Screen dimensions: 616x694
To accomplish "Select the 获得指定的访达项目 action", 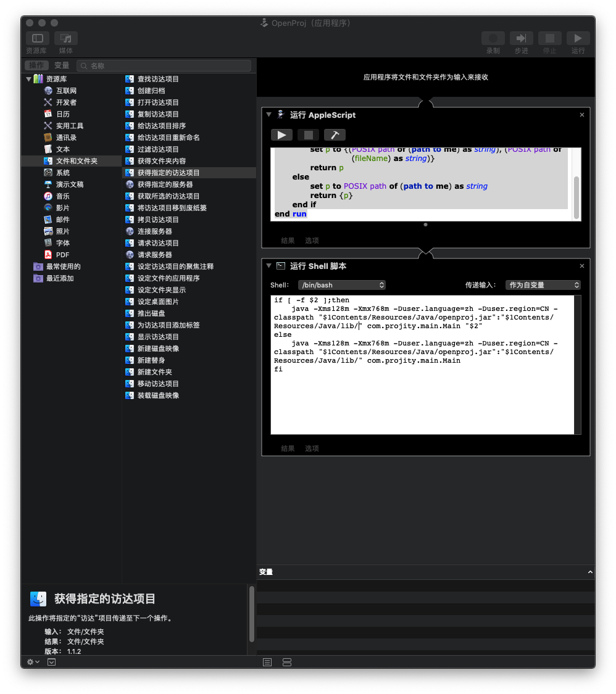I will click(189, 173).
